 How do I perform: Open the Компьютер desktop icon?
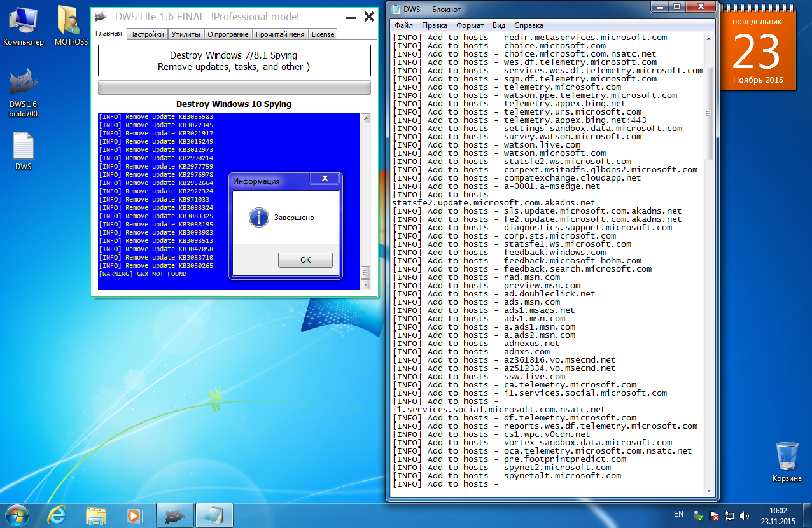click(24, 25)
